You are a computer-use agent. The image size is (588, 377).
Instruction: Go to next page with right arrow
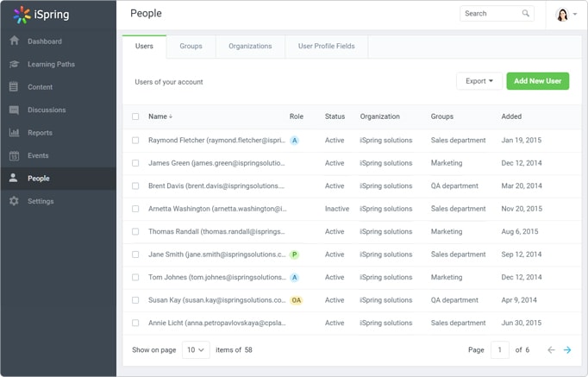tap(567, 349)
